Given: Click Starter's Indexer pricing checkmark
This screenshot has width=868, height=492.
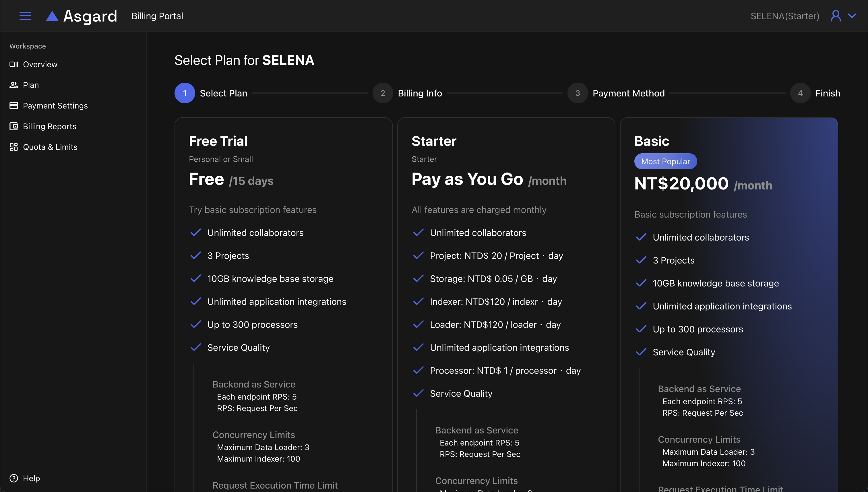Looking at the screenshot, I should tap(418, 301).
